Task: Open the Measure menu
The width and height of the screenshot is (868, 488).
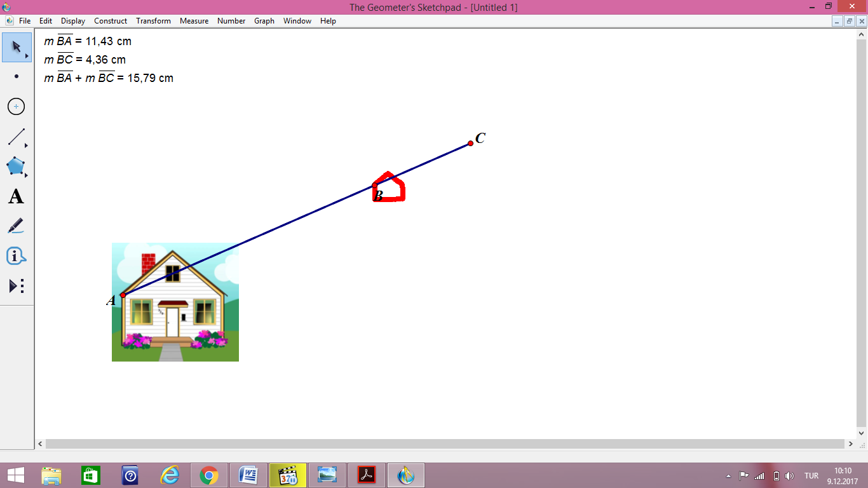Action: point(194,20)
